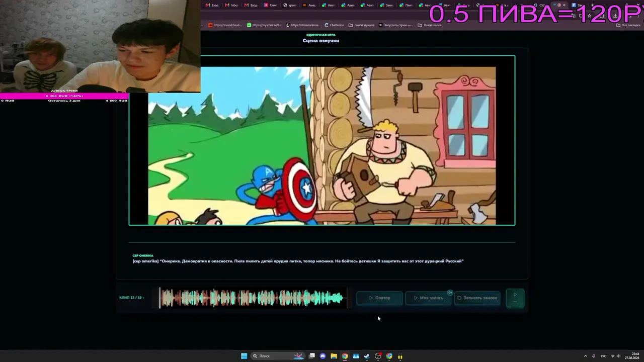The width and height of the screenshot is (644, 362).
Task: Click the cartoon video scene preview
Action: coord(322,140)
